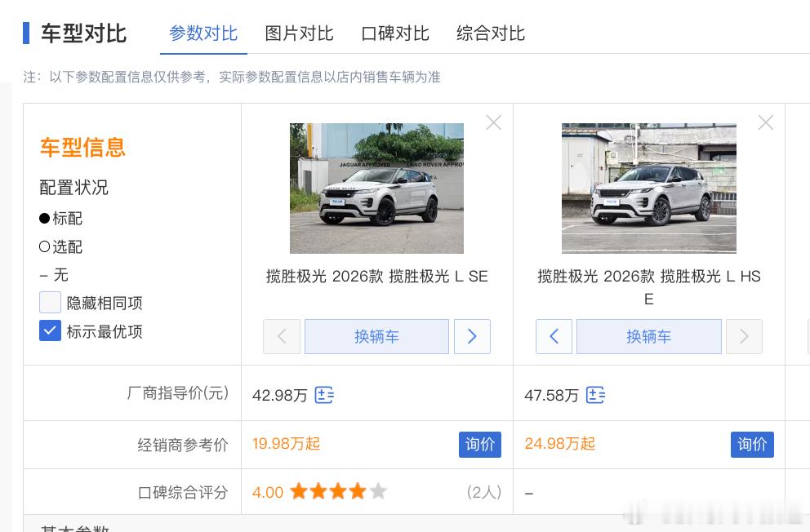The image size is (810, 532).
Task: Click the 车型信息 heading
Action: (82, 148)
